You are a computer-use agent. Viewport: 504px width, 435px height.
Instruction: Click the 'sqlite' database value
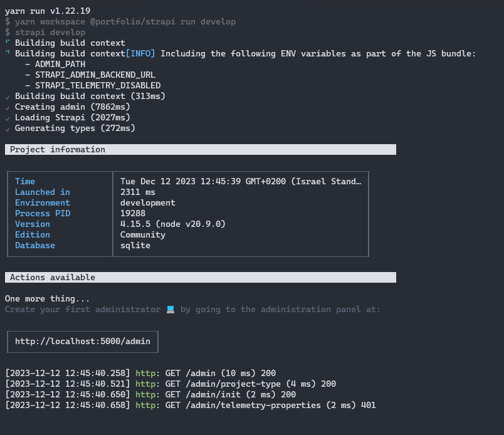coord(135,245)
